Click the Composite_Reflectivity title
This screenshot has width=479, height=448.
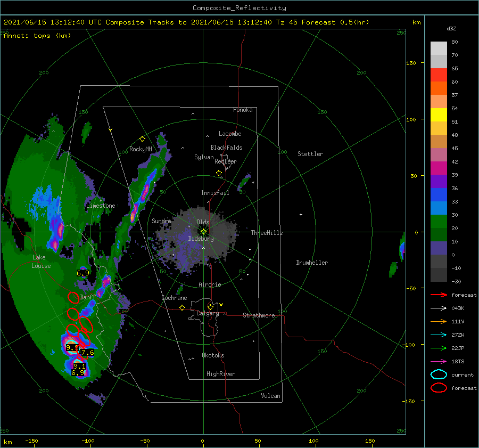pyautogui.click(x=239, y=8)
